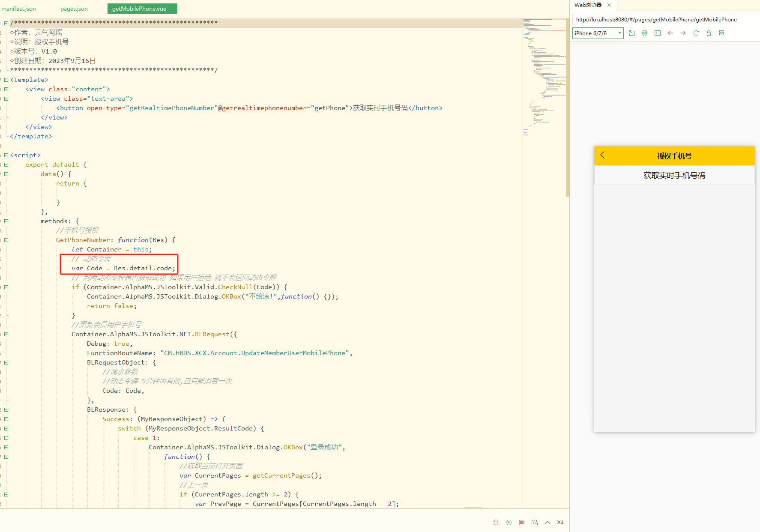
Task: Collapse the header comment block
Action: [6, 23]
